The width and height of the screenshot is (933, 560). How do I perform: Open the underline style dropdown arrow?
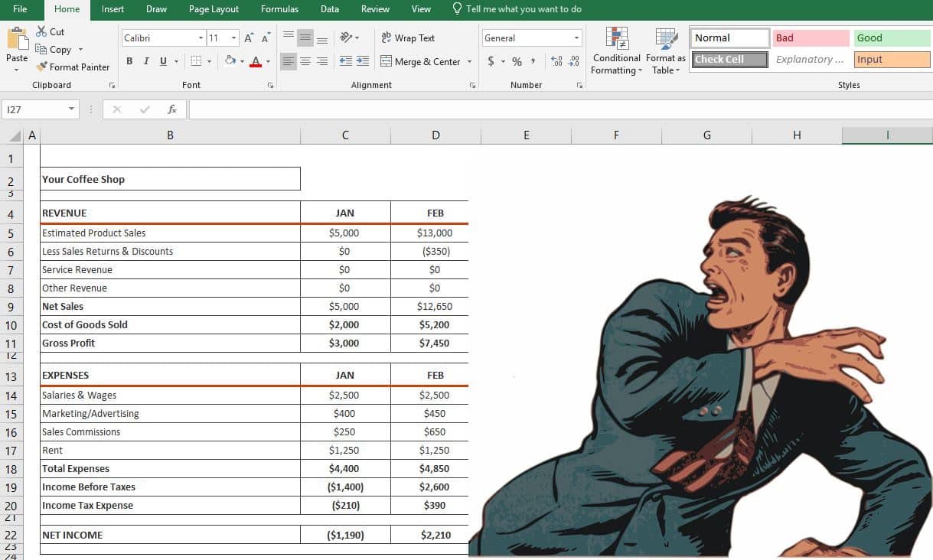176,61
